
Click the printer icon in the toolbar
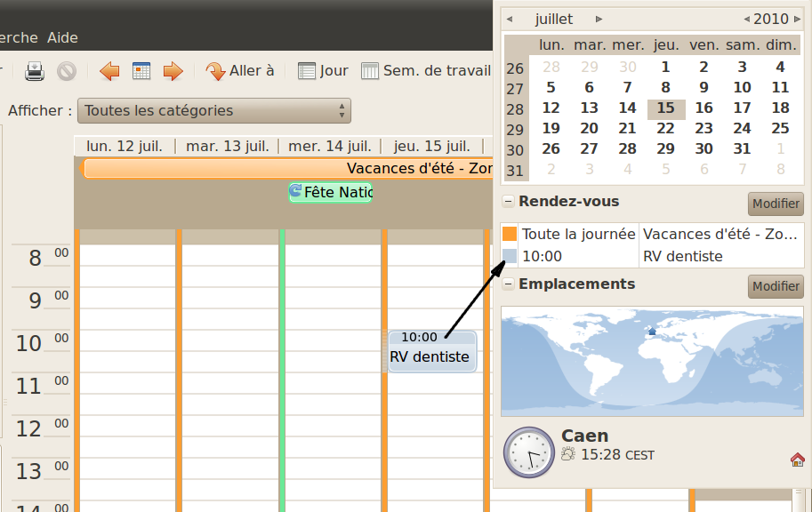(35, 71)
